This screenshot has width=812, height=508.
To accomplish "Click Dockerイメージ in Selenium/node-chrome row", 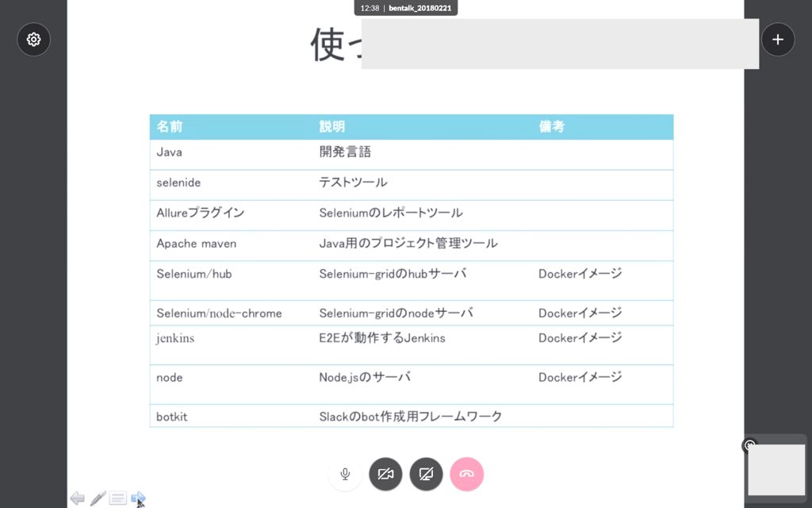I will pyautogui.click(x=580, y=313).
